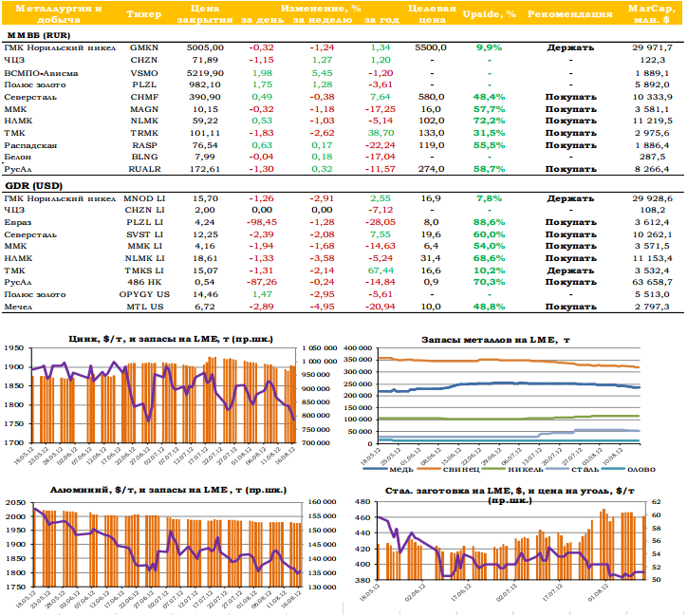Select the MarCap column header
The height and width of the screenshot is (616, 687).
pos(652,14)
